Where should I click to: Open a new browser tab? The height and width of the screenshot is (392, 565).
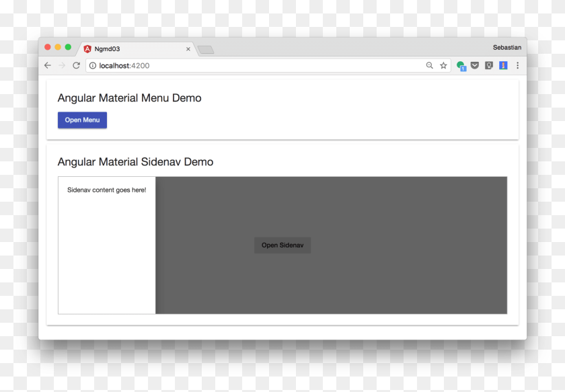[x=205, y=48]
